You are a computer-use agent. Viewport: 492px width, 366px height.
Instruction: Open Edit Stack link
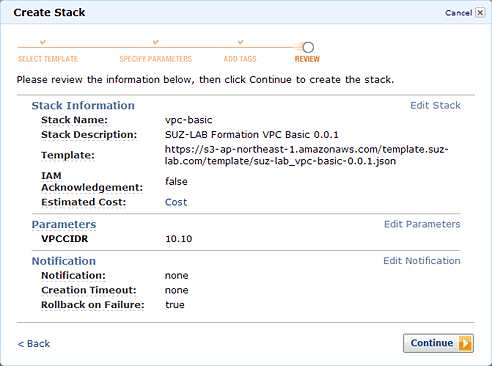(x=435, y=105)
